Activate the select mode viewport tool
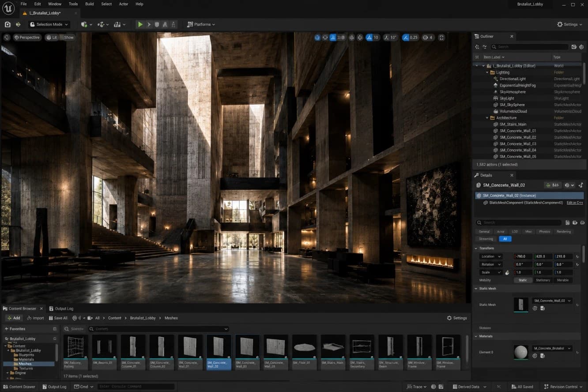This screenshot has width=588, height=392. (x=317, y=38)
